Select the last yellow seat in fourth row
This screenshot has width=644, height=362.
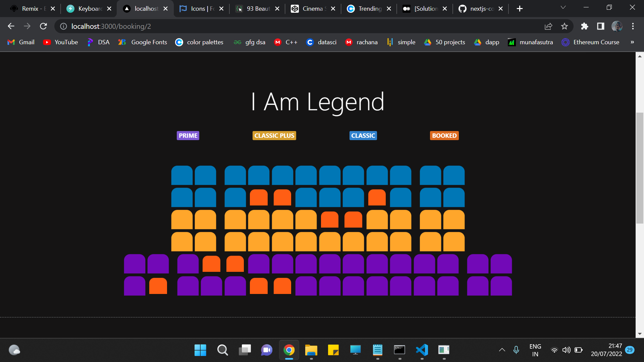click(454, 242)
